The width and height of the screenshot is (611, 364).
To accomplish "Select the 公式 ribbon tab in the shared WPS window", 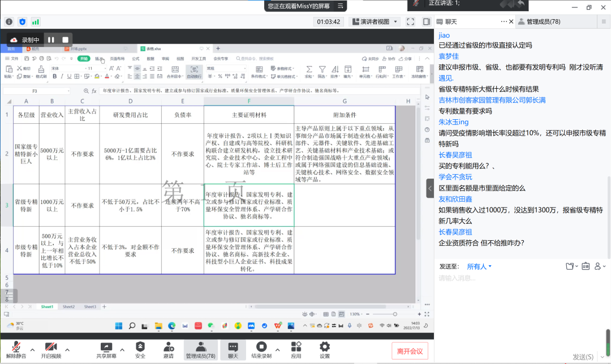I will [x=136, y=59].
